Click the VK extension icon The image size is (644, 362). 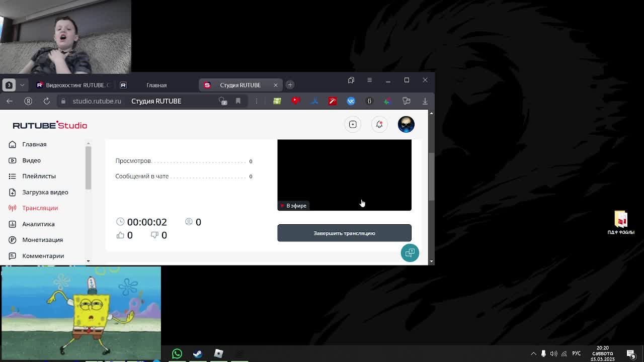pyautogui.click(x=351, y=101)
